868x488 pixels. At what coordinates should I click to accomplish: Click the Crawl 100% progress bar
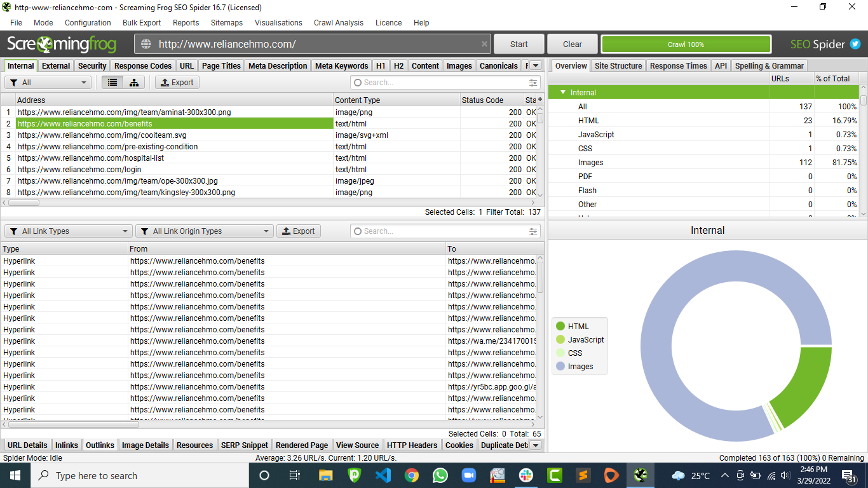[686, 44]
